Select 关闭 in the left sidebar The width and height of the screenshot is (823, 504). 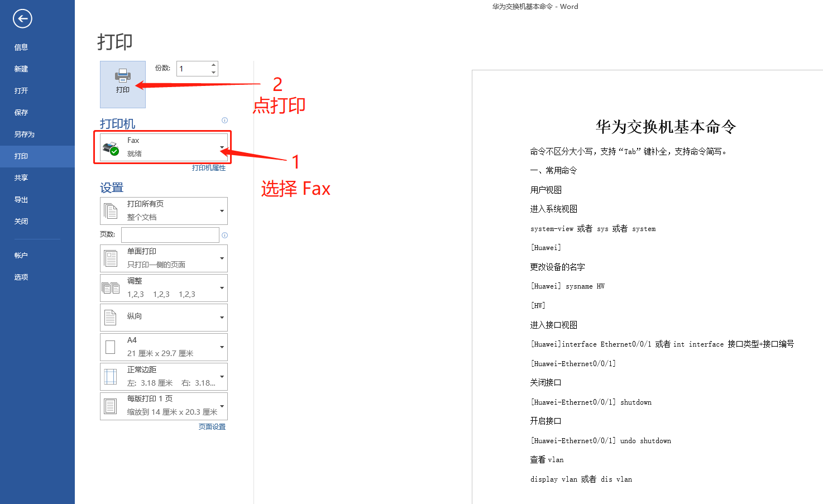(x=21, y=221)
